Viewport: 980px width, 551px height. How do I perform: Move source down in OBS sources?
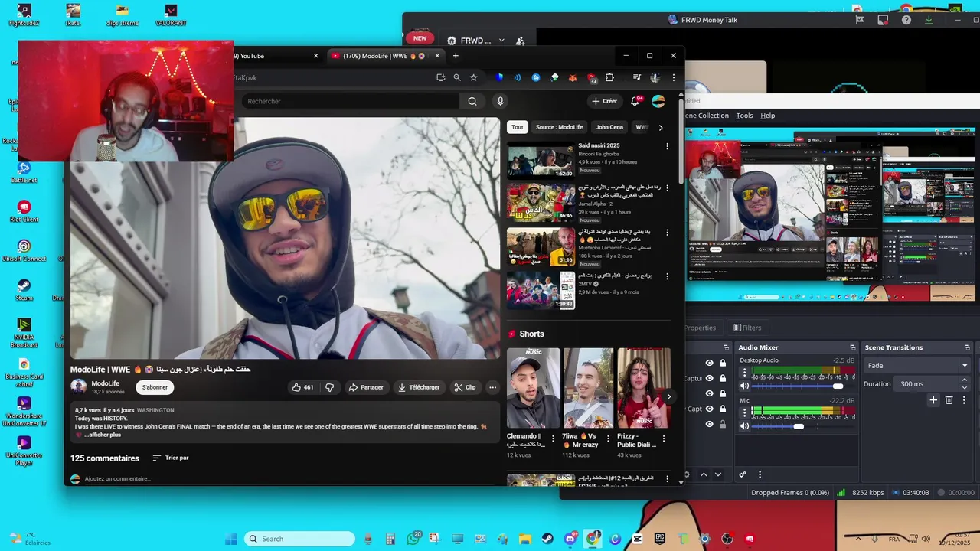[x=718, y=474]
